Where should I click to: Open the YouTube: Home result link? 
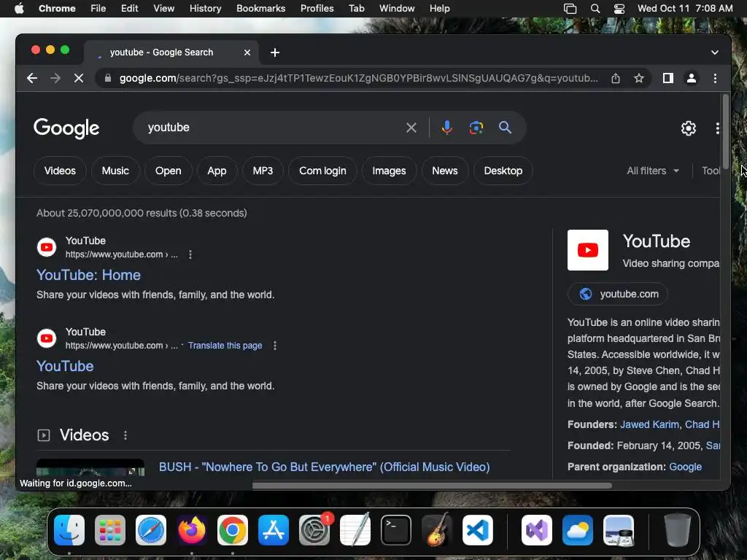click(x=88, y=275)
